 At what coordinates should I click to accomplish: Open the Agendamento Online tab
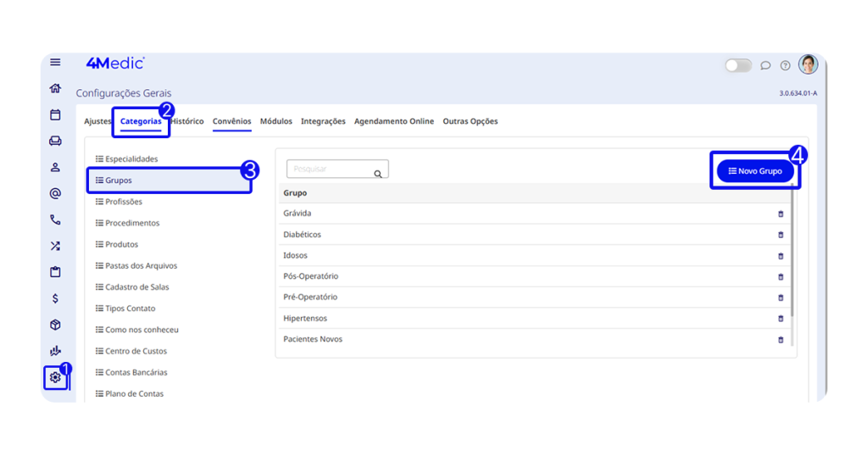click(x=393, y=121)
